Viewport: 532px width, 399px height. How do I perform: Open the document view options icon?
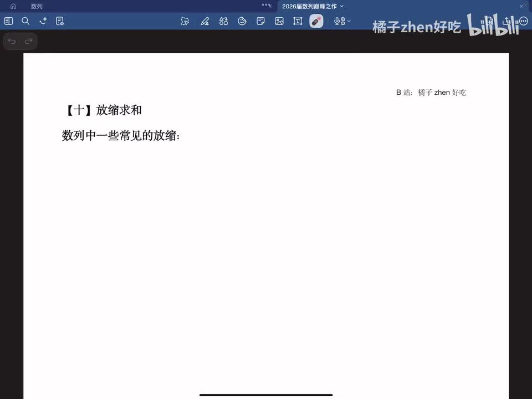click(x=60, y=21)
